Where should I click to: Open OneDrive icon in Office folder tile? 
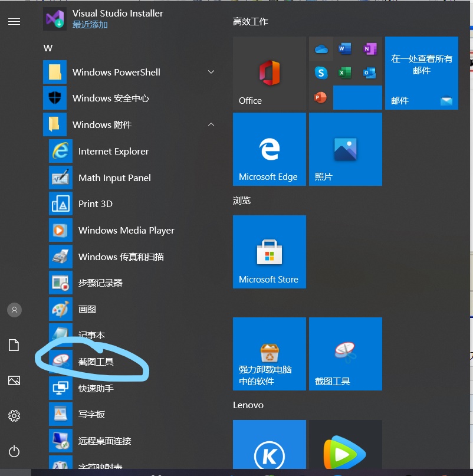pyautogui.click(x=321, y=49)
